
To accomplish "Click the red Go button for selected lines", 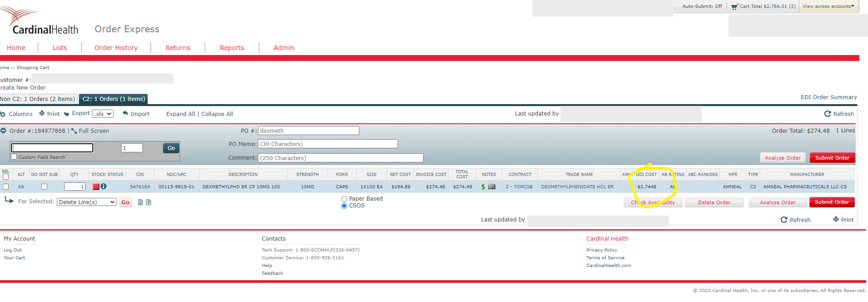I will click(x=126, y=202).
